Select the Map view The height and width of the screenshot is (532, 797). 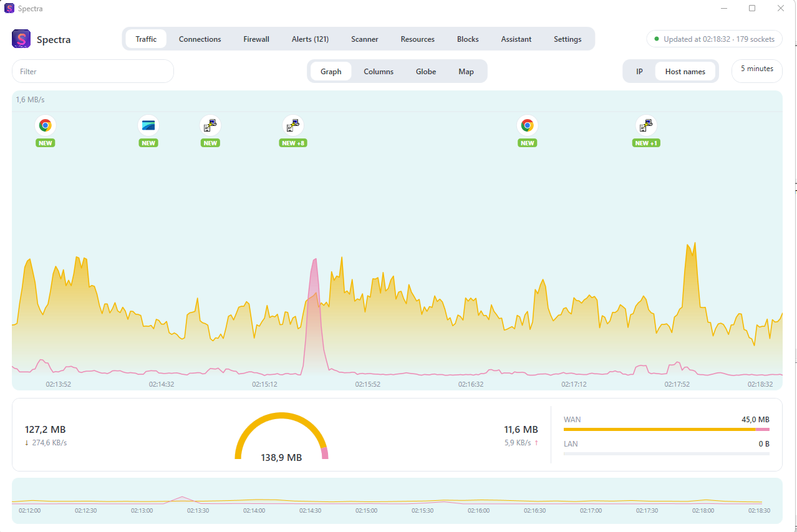tap(466, 72)
